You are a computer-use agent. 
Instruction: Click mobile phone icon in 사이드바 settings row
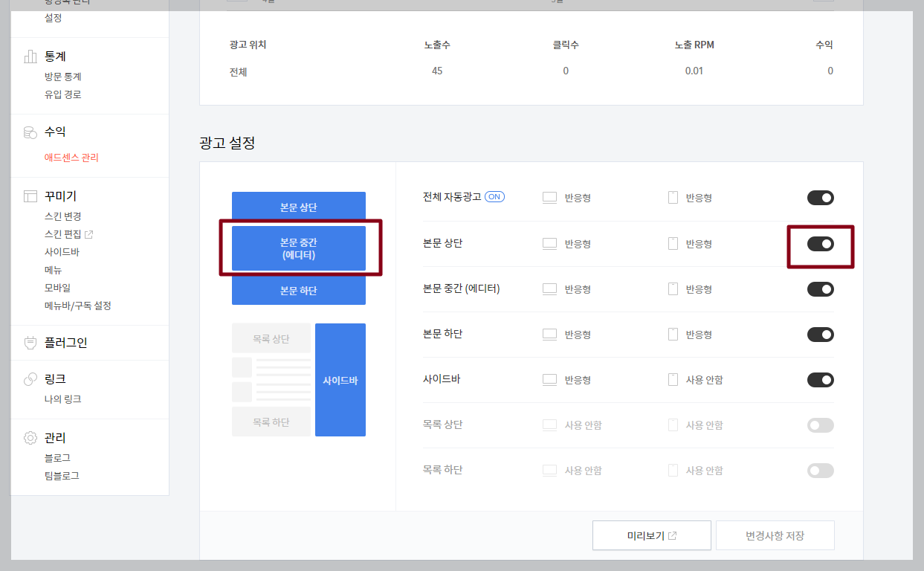673,380
